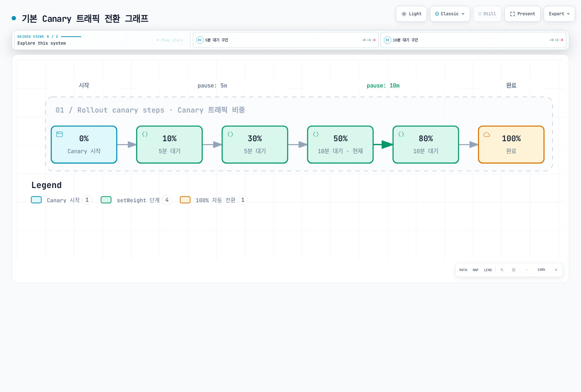Switch to PATH view mode
Screen dimensions: 581x392
(463, 270)
